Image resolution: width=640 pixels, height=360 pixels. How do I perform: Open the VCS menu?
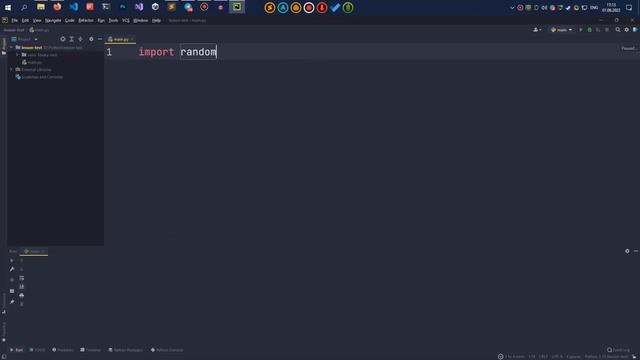click(126, 20)
